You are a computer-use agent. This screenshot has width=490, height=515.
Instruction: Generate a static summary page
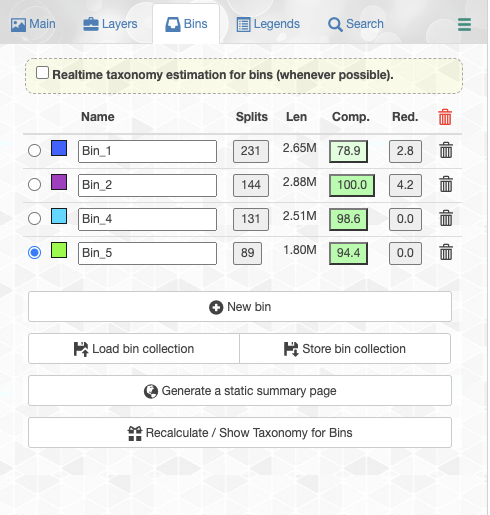point(240,391)
